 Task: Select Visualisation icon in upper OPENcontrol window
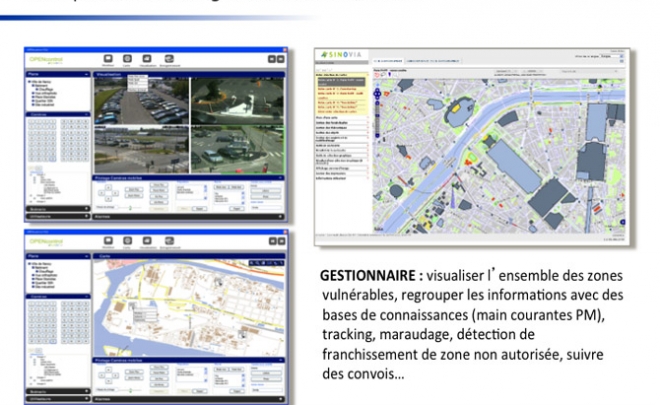tap(147, 59)
